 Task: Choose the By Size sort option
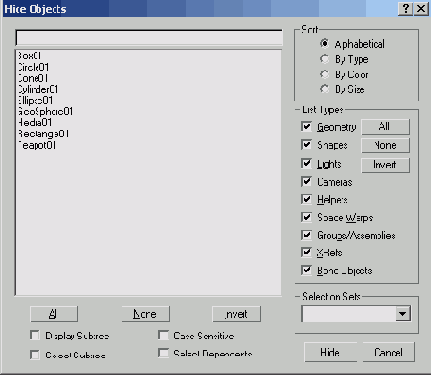tap(324, 89)
